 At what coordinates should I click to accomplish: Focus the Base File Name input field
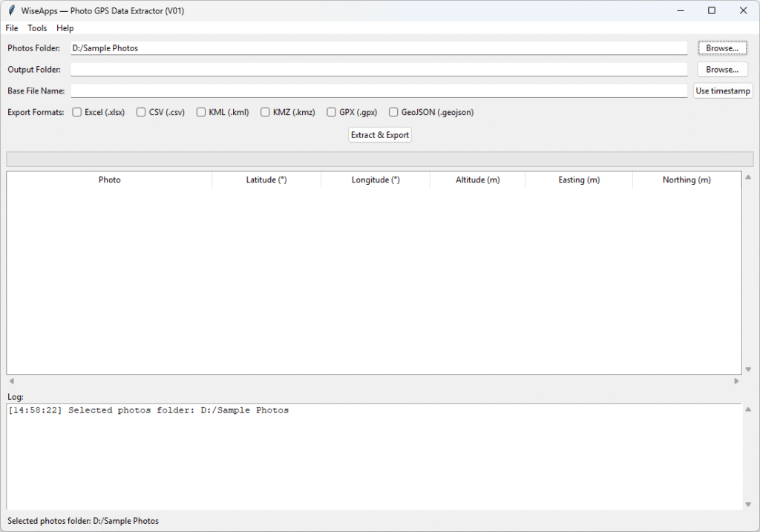tap(379, 91)
